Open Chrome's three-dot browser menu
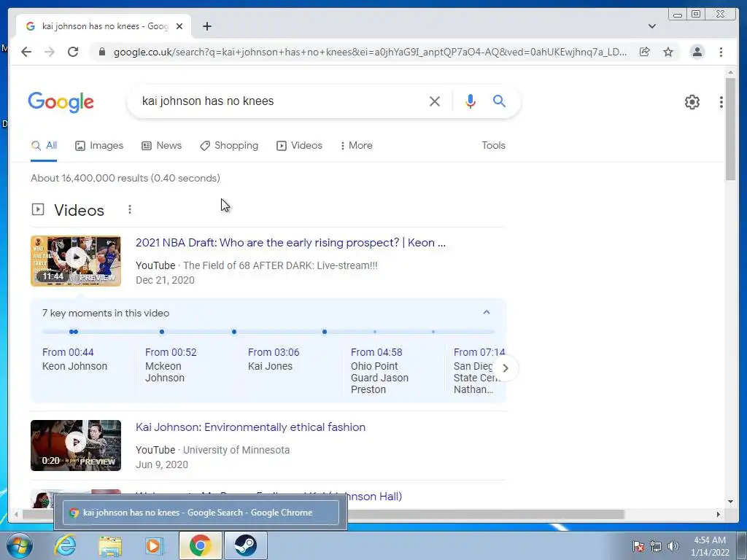This screenshot has height=560, width=747. 721,52
